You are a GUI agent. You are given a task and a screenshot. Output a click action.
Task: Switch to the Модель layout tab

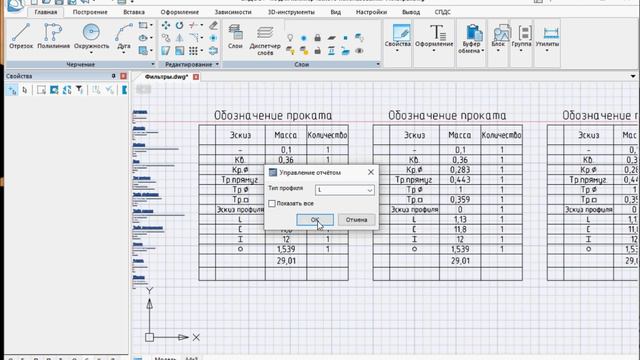pos(165,358)
